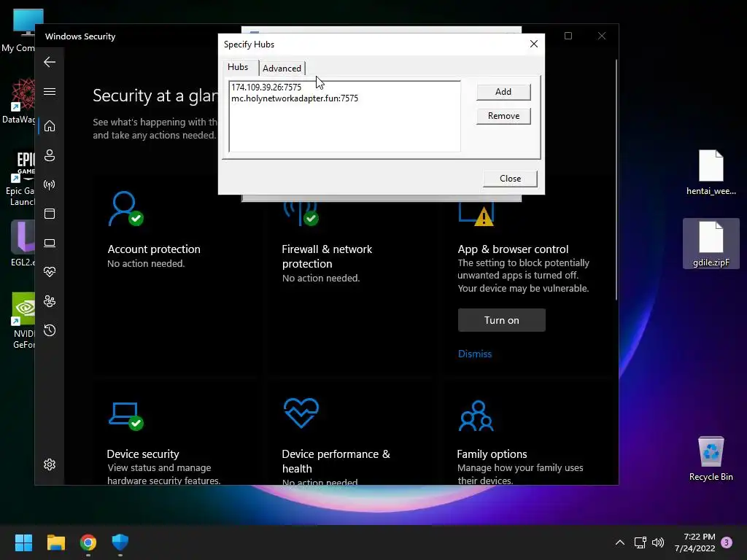The height and width of the screenshot is (560, 747).
Task: Select hub entry 174.109.39.26:7575
Action: [x=266, y=87]
